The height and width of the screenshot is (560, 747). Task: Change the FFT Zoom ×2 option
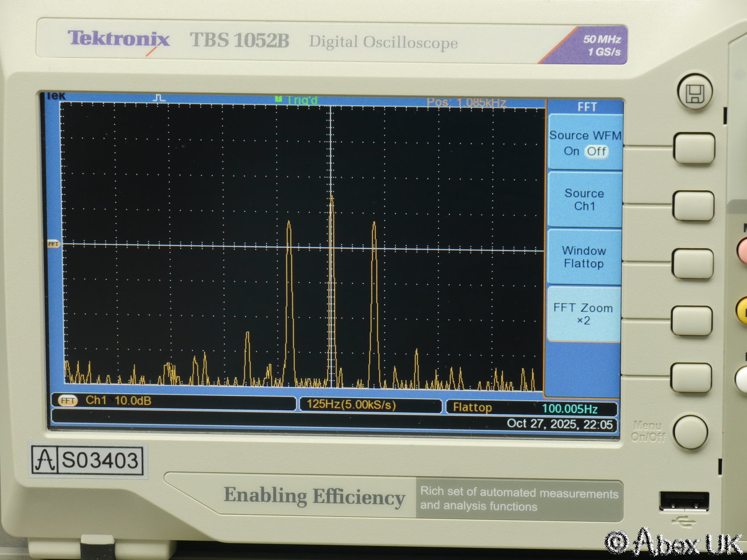point(583,314)
